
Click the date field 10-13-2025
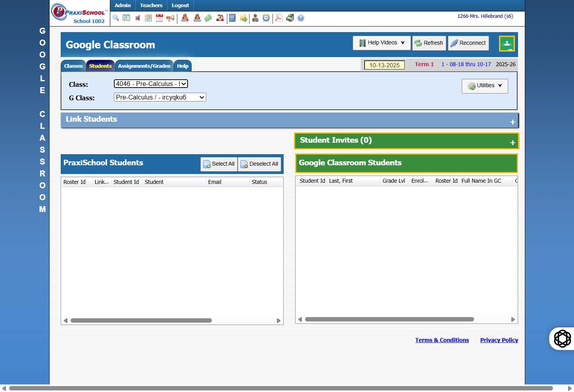pyautogui.click(x=384, y=65)
